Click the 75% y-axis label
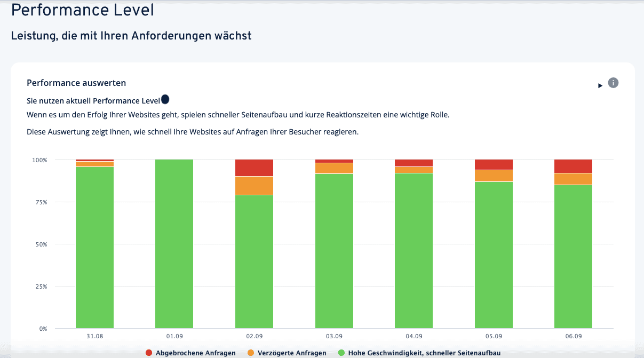Image resolution: width=644 pixels, height=358 pixels. click(x=42, y=202)
